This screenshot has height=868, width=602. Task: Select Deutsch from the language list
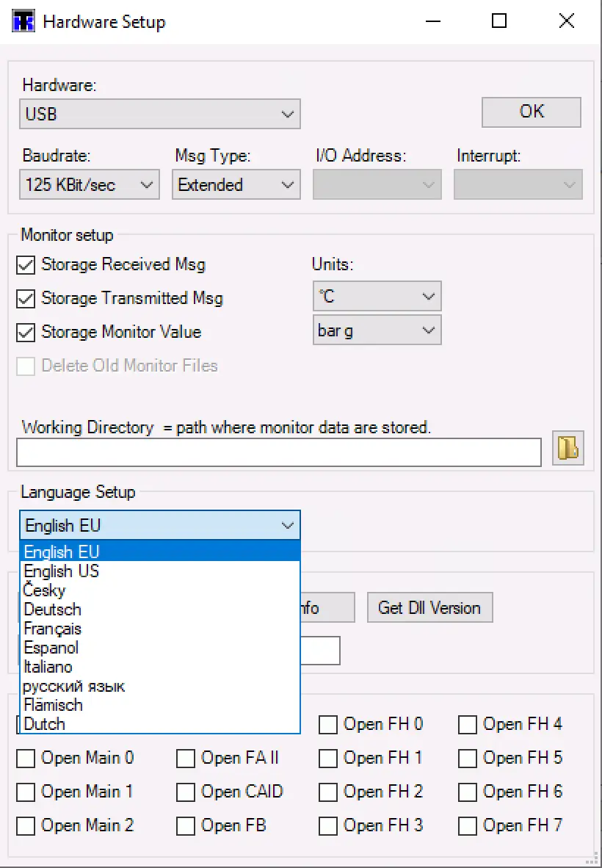53,610
